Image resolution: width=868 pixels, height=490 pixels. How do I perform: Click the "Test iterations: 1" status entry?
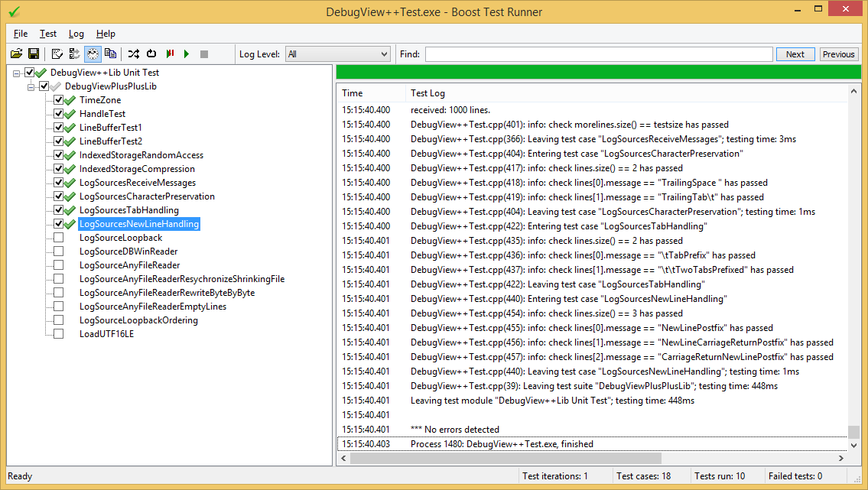click(554, 476)
